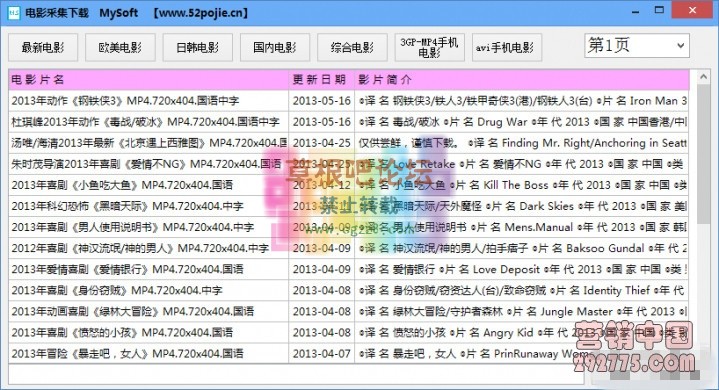Click the 3GP-MP4手机电影 button
The height and width of the screenshot is (390, 719).
tap(430, 47)
